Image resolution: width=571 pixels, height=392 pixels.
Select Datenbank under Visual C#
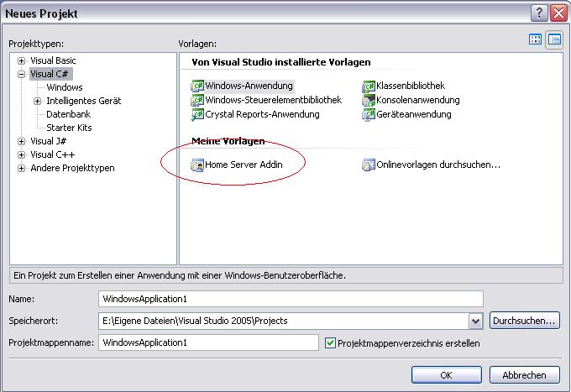click(68, 114)
